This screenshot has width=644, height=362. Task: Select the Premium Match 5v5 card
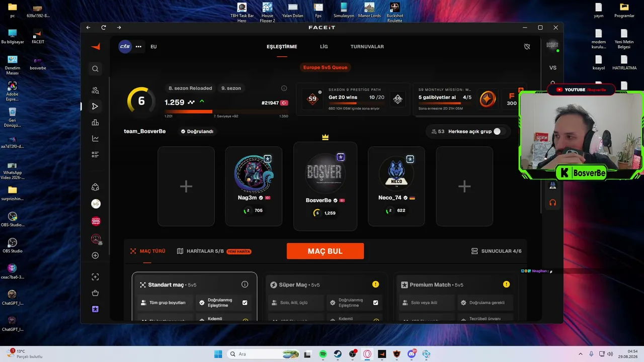pos(456,297)
